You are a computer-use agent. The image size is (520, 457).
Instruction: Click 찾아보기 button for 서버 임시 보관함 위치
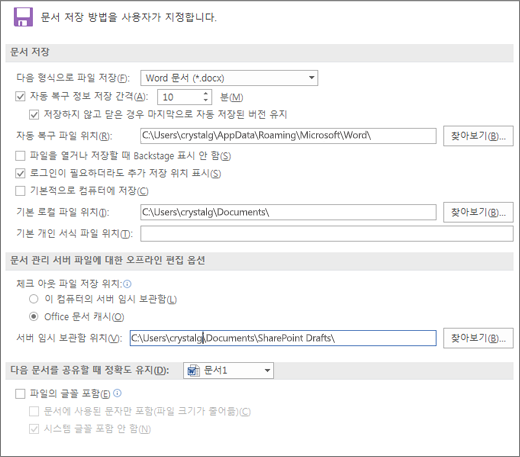(478, 338)
